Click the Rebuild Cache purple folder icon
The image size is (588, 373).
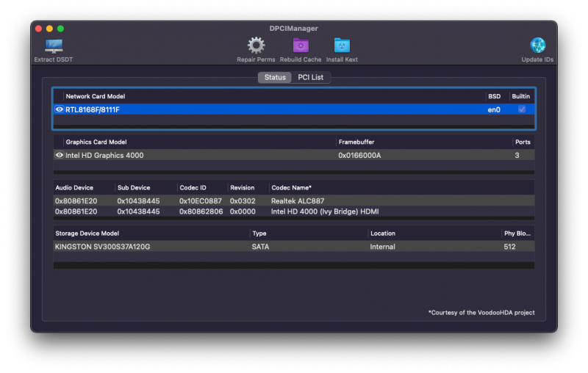pyautogui.click(x=301, y=46)
